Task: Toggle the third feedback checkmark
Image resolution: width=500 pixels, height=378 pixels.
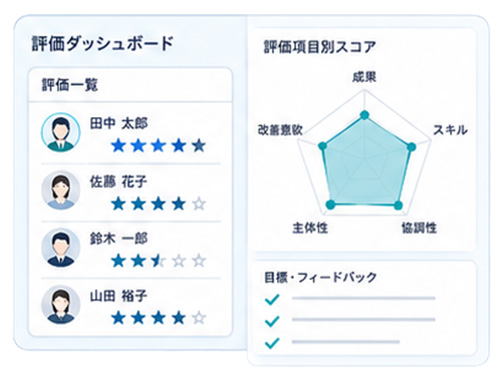Action: click(x=272, y=343)
